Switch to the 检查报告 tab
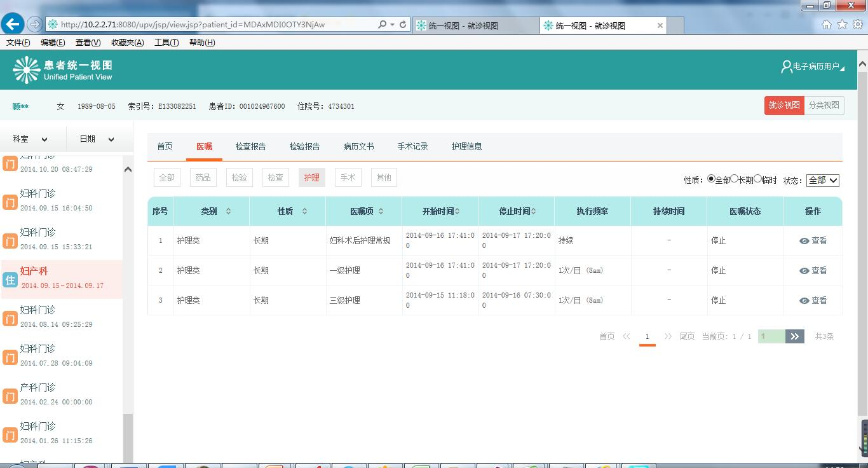Viewport: 868px width, 468px height. (x=250, y=146)
